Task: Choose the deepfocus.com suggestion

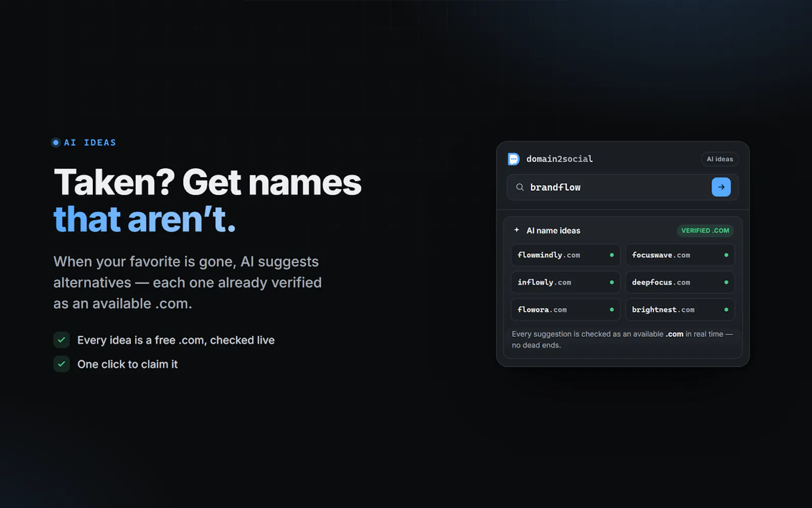Action: 680,282
